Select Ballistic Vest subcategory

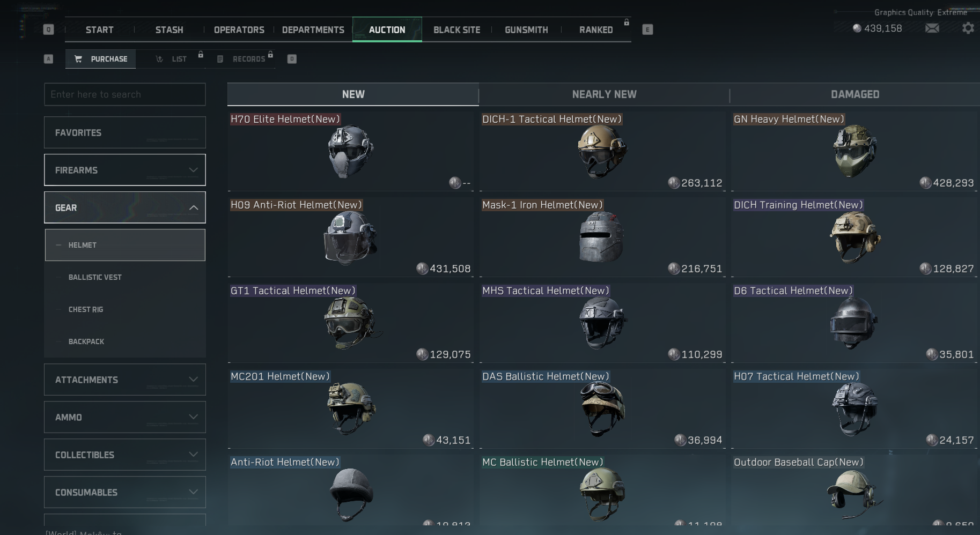[95, 277]
